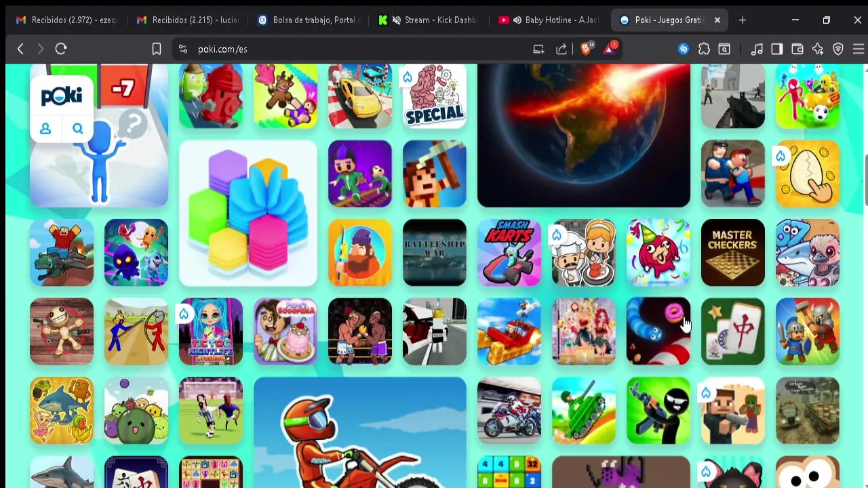868x488 pixels.
Task: Open the Poki home logo
Action: [62, 96]
